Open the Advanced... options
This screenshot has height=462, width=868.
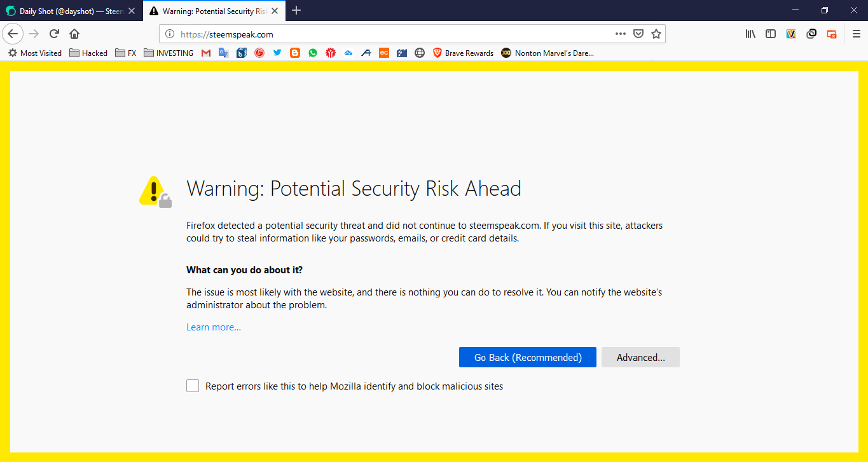coord(640,357)
